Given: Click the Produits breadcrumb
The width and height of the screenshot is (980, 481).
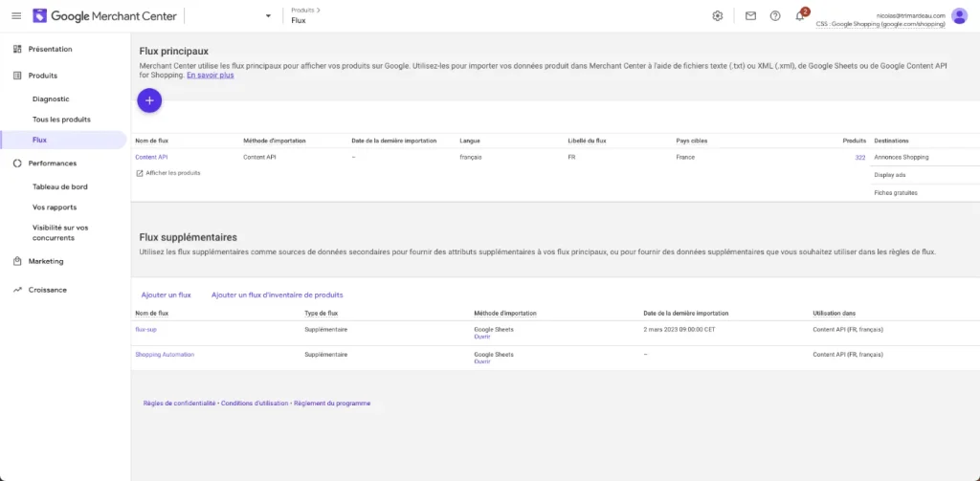Looking at the screenshot, I should point(302,10).
